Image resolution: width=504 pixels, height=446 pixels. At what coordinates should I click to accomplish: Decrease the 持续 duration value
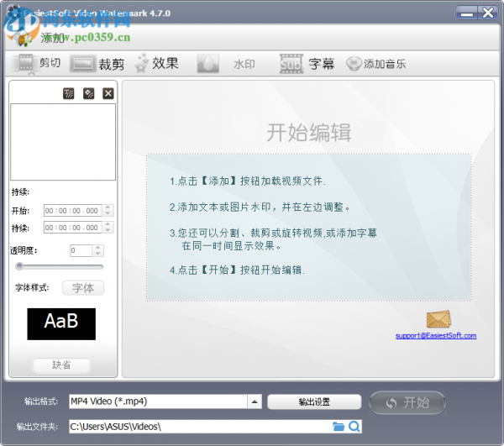tap(108, 230)
